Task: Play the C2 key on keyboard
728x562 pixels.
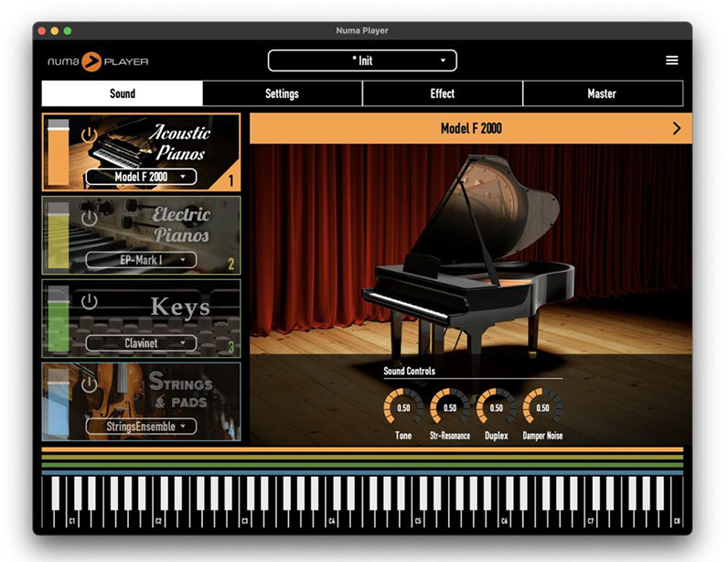Action: point(158,518)
